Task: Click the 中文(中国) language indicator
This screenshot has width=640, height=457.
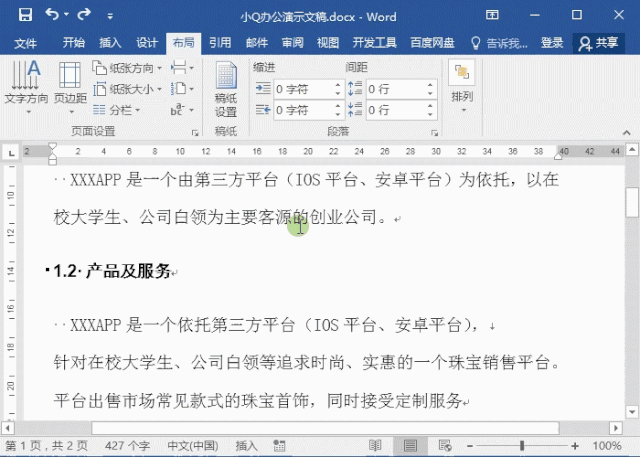Action: [193, 446]
